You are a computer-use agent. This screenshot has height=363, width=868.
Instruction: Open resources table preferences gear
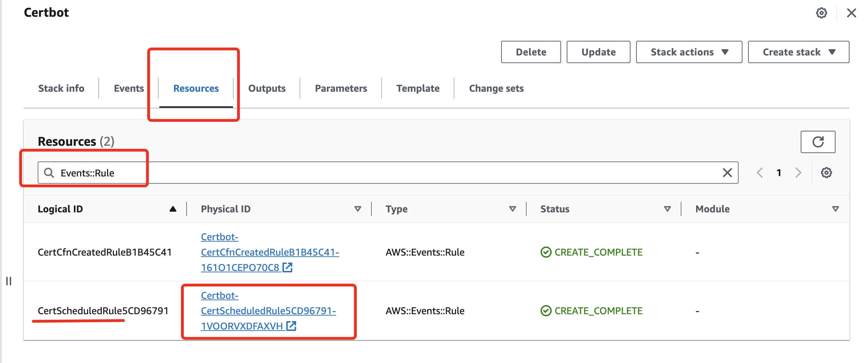(826, 173)
